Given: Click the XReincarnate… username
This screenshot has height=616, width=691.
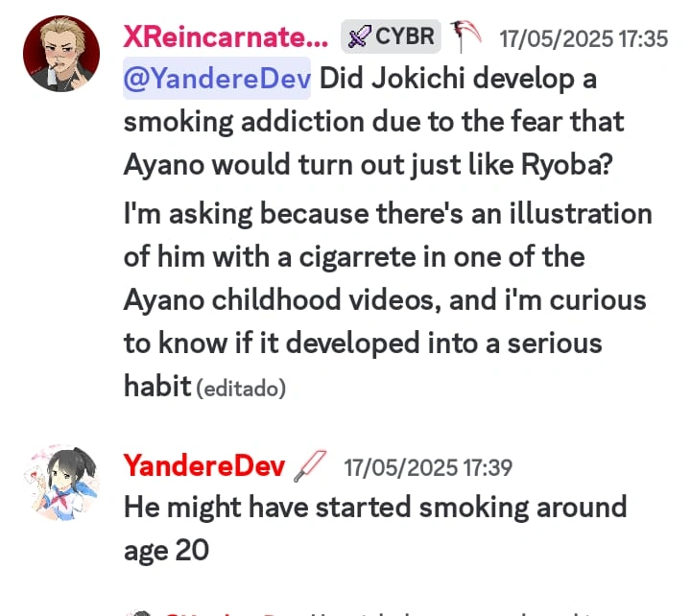Looking at the screenshot, I should click(226, 36).
